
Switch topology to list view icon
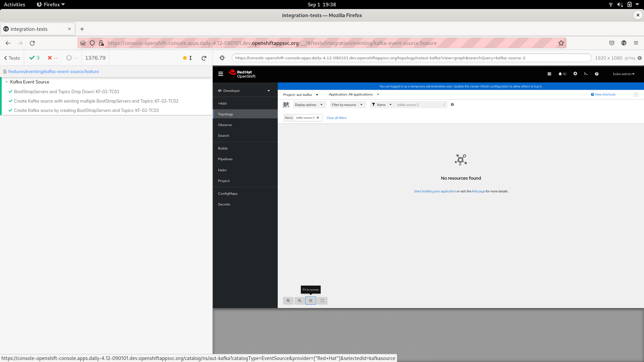[636, 95]
